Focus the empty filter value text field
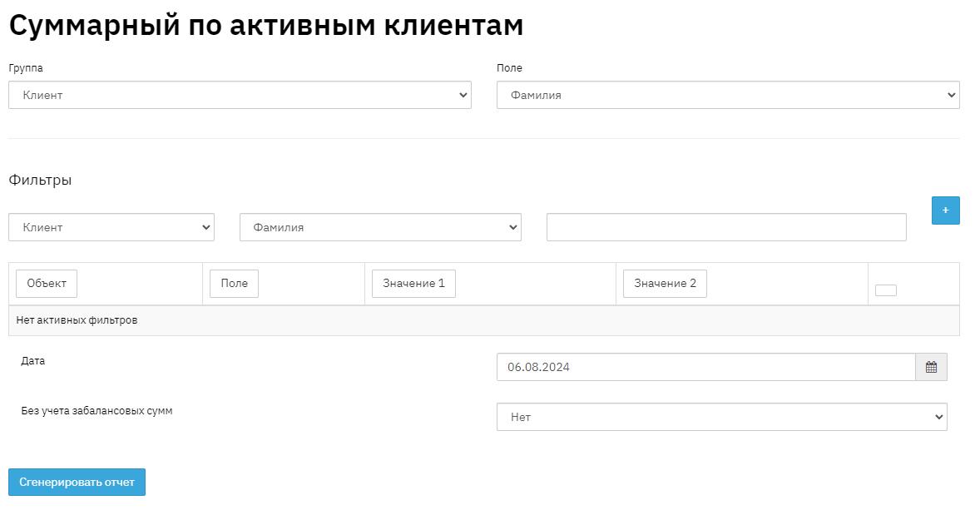 (x=725, y=227)
